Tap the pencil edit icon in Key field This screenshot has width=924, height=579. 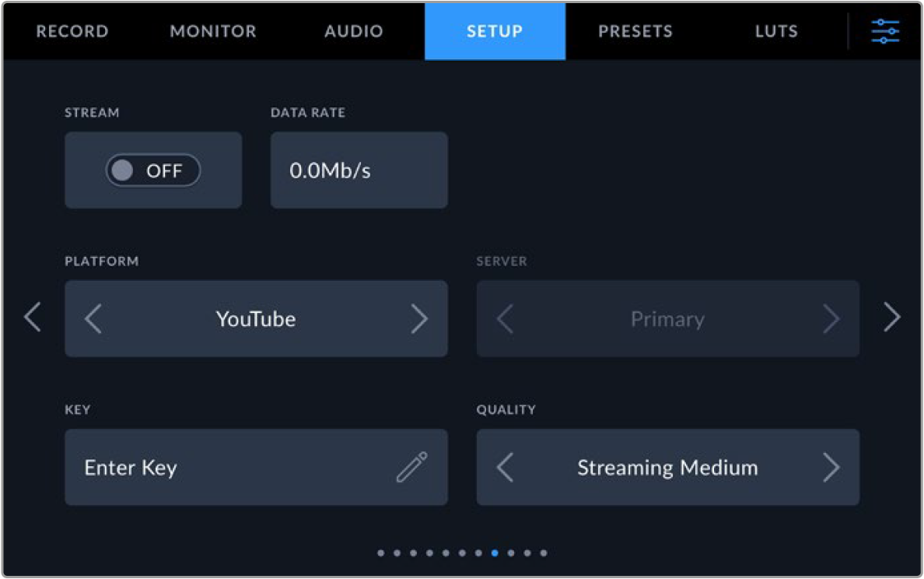coord(412,467)
